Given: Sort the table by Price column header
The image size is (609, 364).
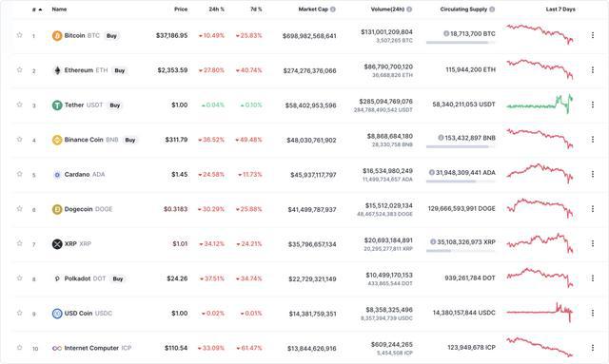Looking at the screenshot, I should tap(181, 9).
